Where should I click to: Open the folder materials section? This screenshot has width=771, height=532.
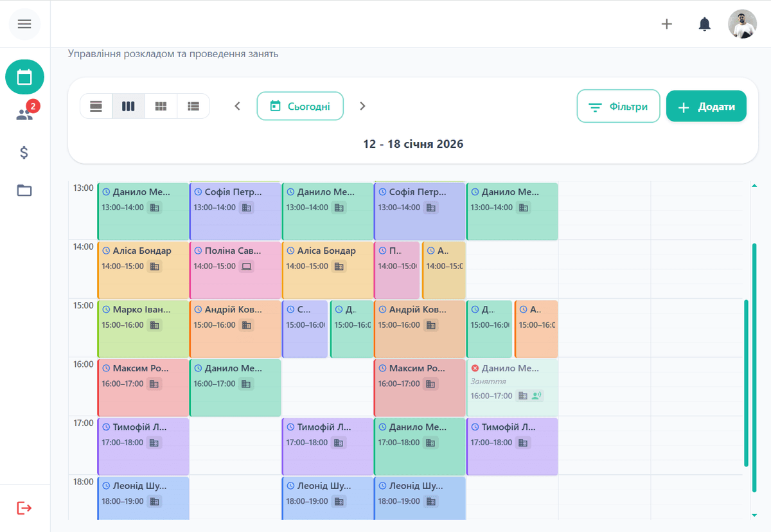click(x=24, y=190)
